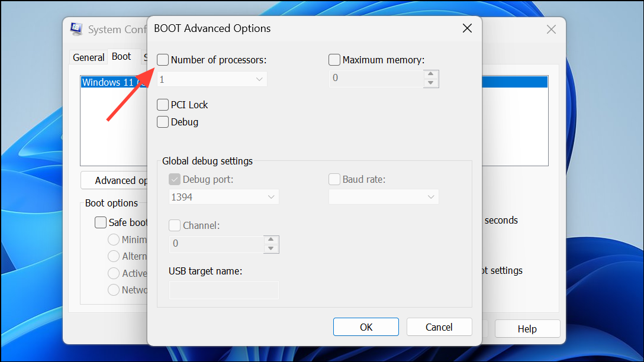Image resolution: width=644 pixels, height=362 pixels.
Task: Dismiss the dialog with Cancel
Action: [x=439, y=327]
